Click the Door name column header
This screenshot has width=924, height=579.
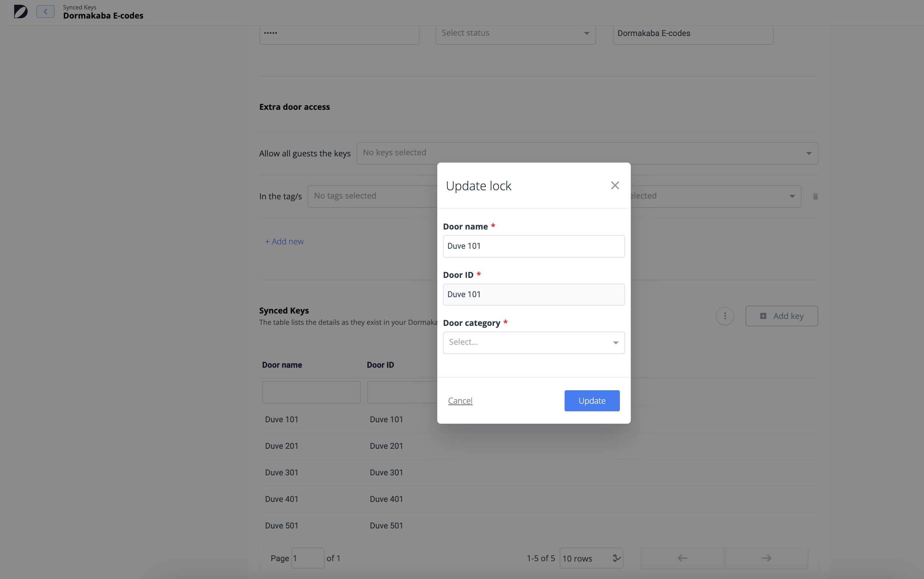pyautogui.click(x=282, y=365)
